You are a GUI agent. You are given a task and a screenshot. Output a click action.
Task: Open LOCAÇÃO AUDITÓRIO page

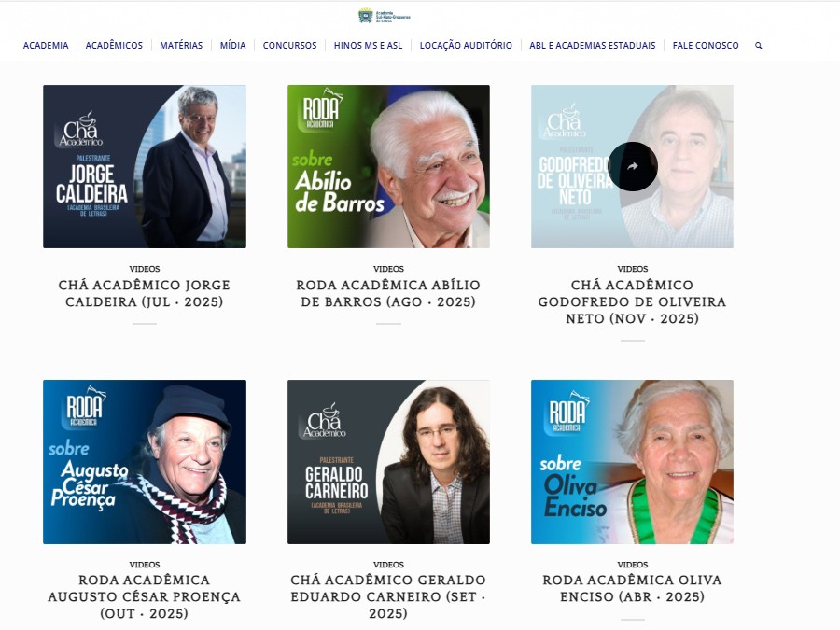pos(466,46)
